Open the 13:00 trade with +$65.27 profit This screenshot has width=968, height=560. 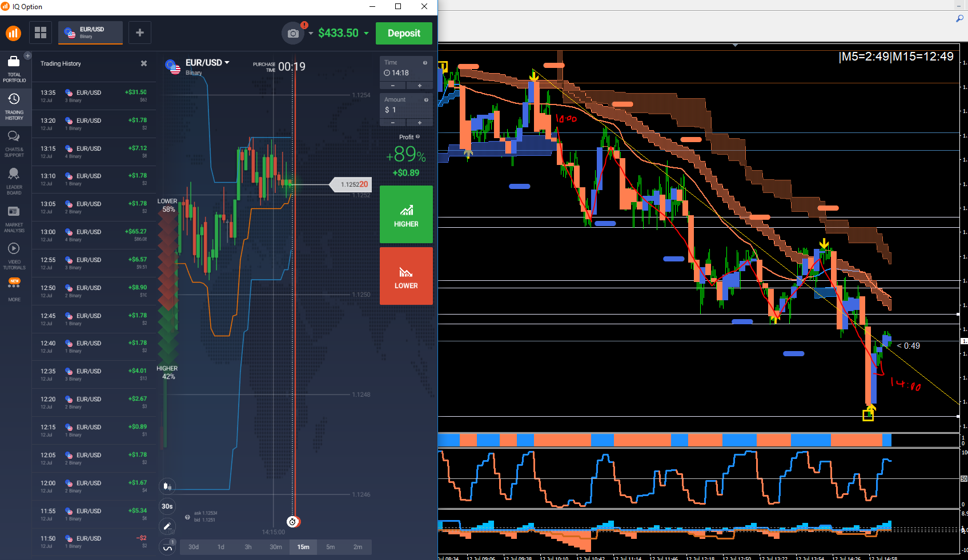coord(94,235)
